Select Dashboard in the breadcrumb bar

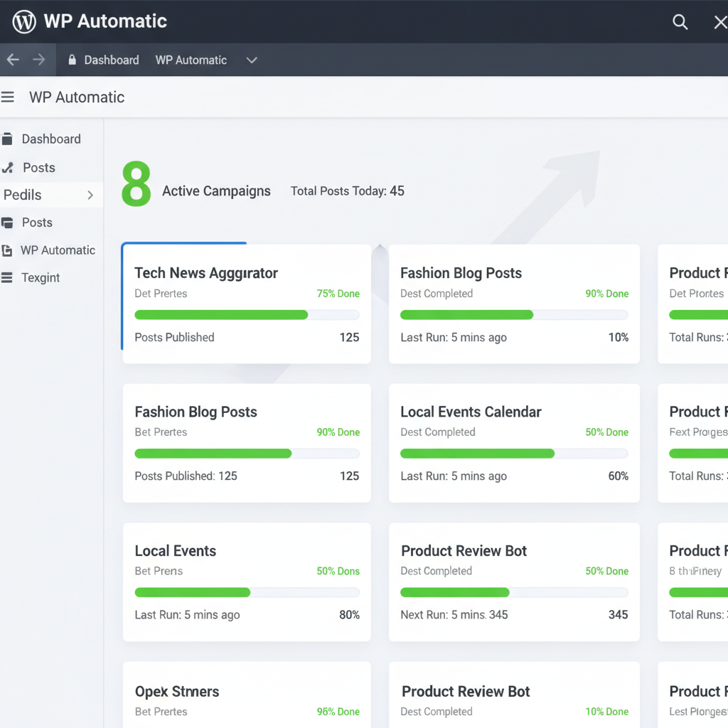click(x=110, y=60)
